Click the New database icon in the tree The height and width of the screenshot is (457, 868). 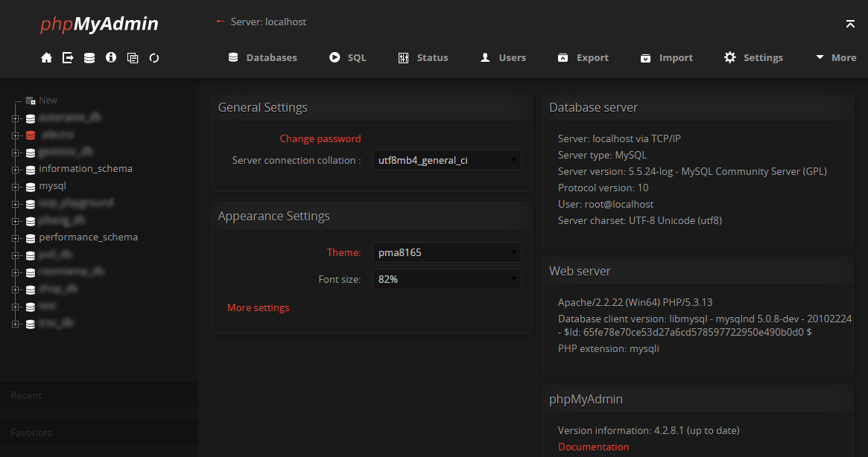point(31,100)
